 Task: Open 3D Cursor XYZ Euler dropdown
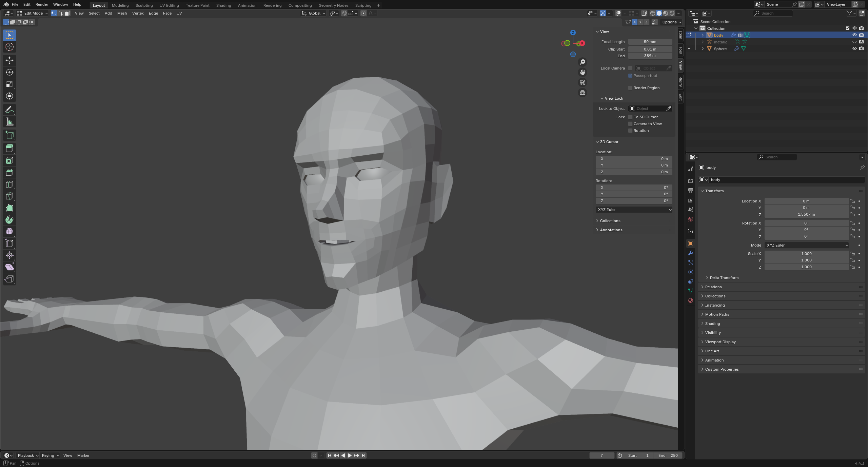[634, 210]
